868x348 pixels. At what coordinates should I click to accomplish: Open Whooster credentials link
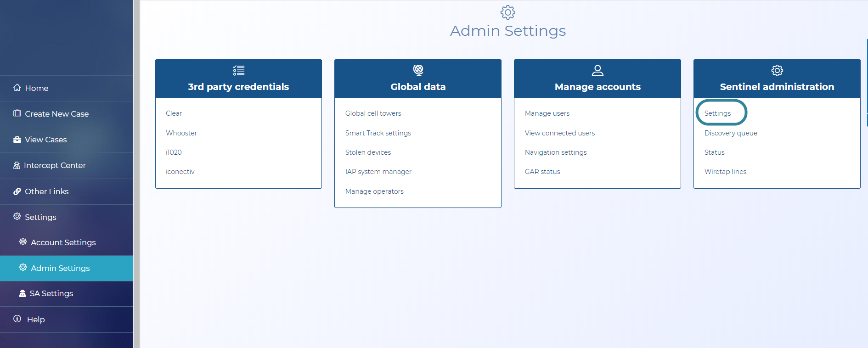pos(181,133)
